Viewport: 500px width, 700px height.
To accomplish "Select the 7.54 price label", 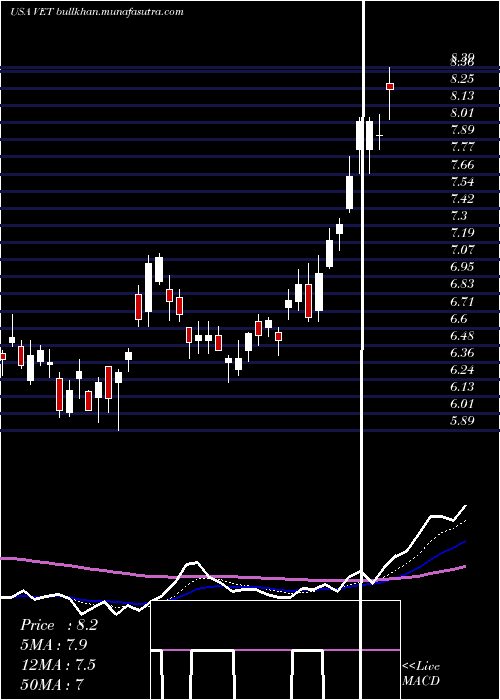I will [x=462, y=182].
